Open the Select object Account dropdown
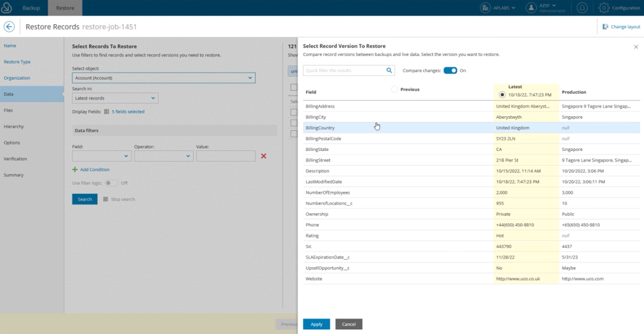Screen dimensions: 644x334 tap(163, 78)
